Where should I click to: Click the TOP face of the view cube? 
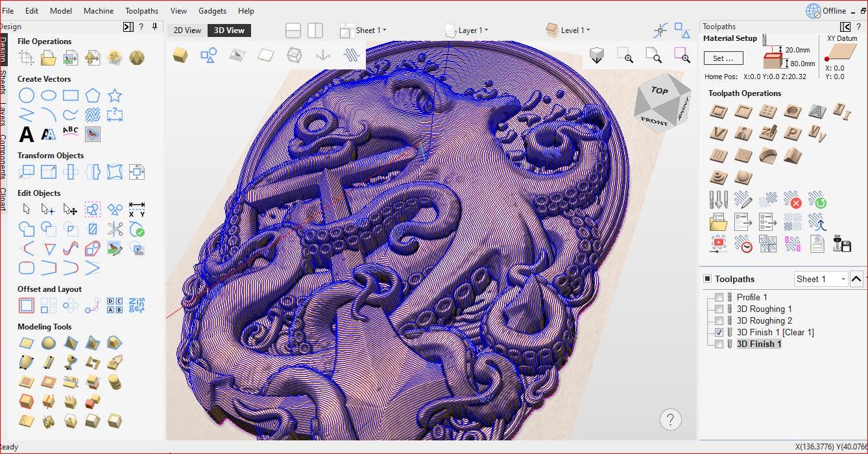[659, 91]
